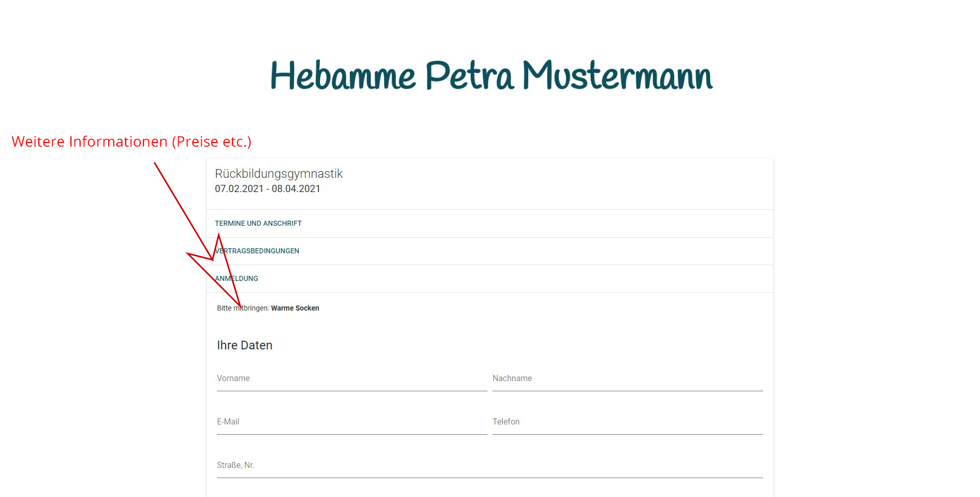The height and width of the screenshot is (497, 980).
Task: Focus the Straße, Nr. address field
Action: click(489, 466)
